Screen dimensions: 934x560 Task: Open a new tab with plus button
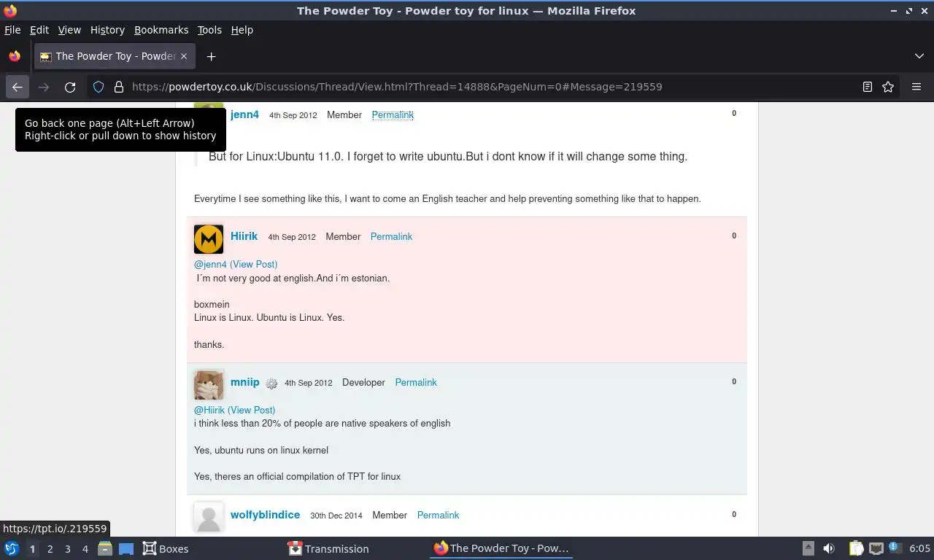coord(211,56)
